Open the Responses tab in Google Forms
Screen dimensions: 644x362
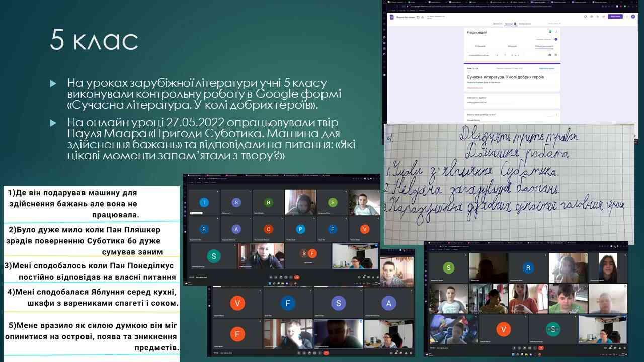coord(509,24)
